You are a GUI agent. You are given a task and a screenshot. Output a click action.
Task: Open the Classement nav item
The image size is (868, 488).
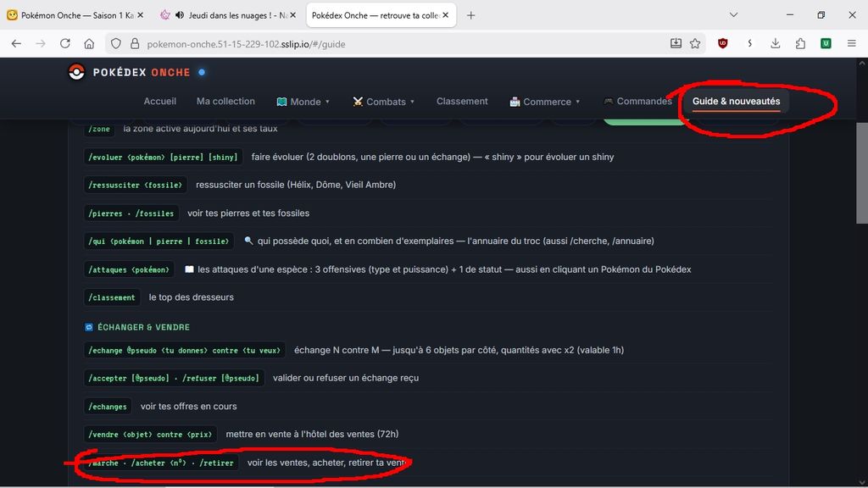click(462, 102)
